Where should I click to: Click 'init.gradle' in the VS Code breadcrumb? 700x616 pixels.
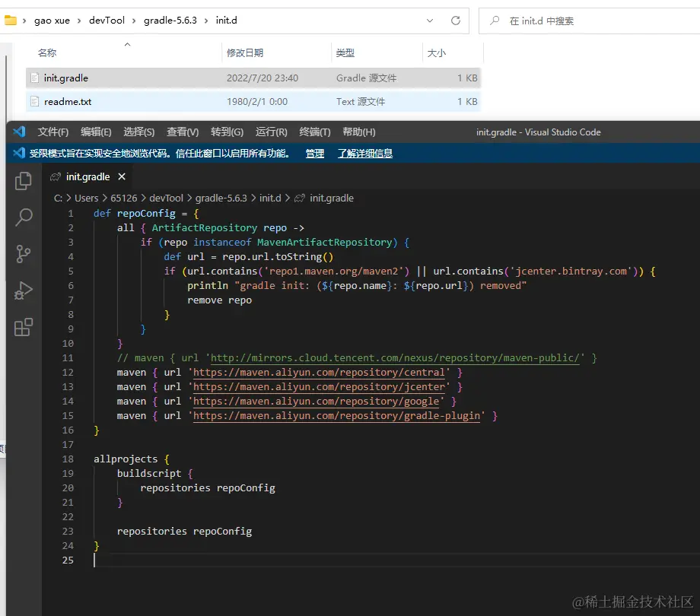pos(332,198)
